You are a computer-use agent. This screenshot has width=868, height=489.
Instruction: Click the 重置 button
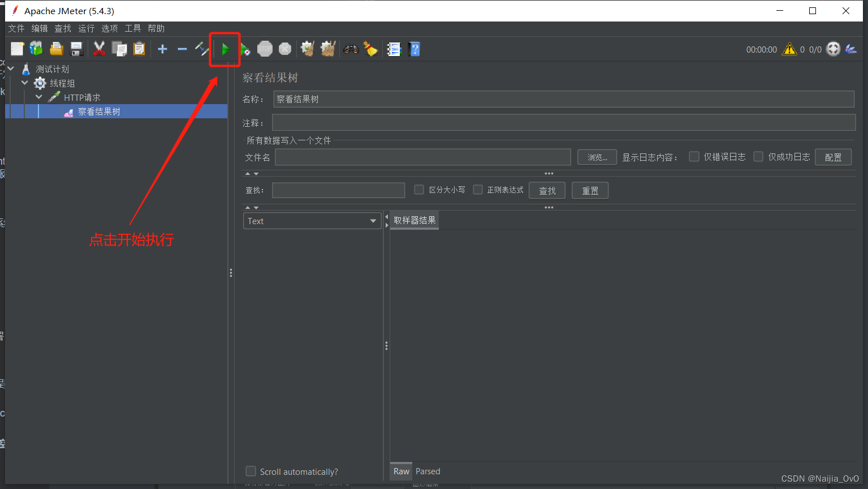pos(590,191)
